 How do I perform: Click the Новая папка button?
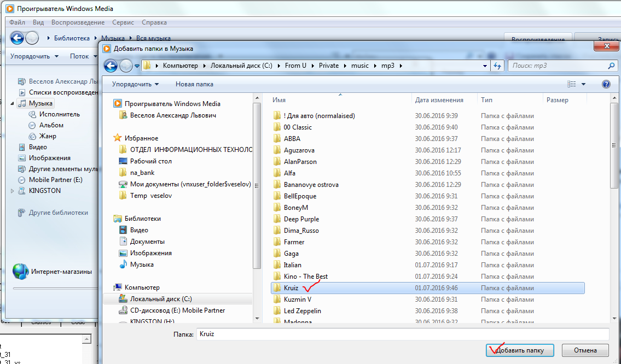[194, 84]
